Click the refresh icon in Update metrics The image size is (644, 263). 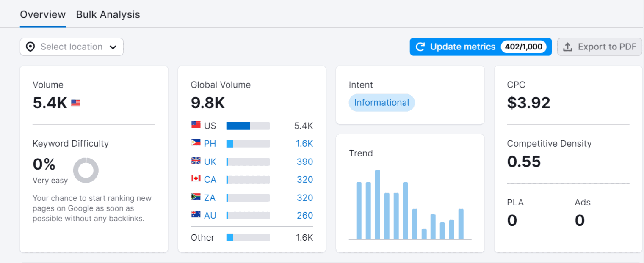420,47
